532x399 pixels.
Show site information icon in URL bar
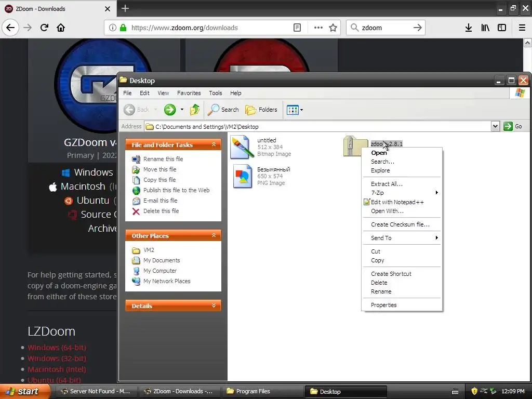coord(113,28)
